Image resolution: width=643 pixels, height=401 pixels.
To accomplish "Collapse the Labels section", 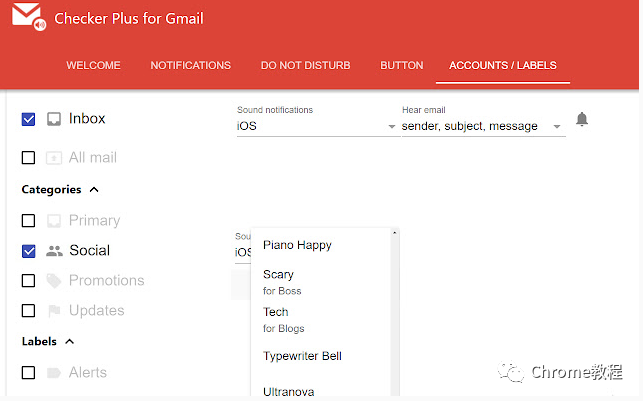I will (70, 341).
